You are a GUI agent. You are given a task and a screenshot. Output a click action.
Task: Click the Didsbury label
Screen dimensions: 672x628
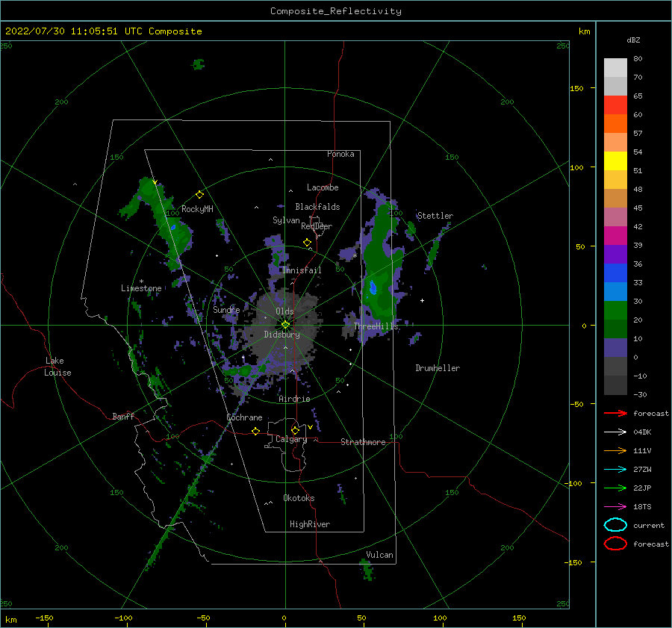282,335
